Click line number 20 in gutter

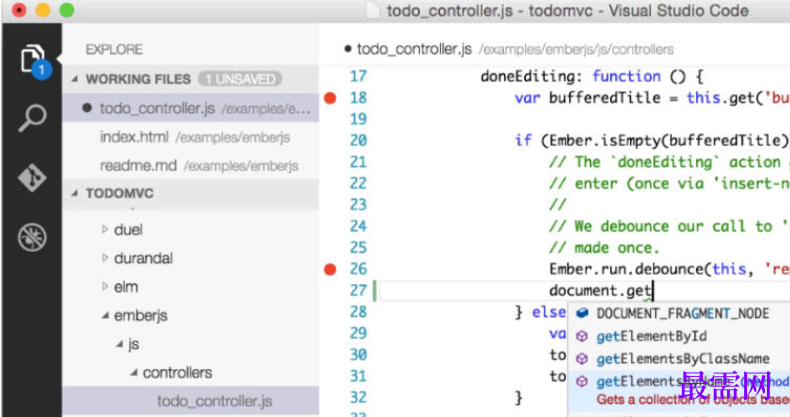358,141
